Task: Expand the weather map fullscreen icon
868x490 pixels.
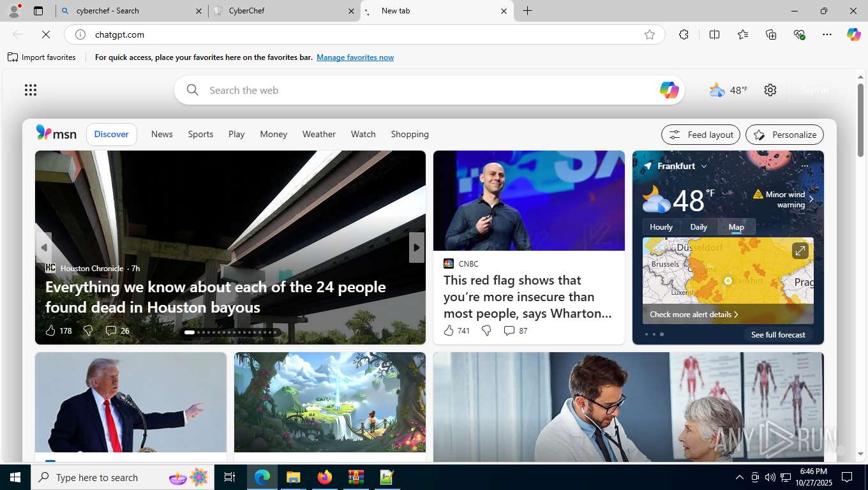Action: (800, 251)
